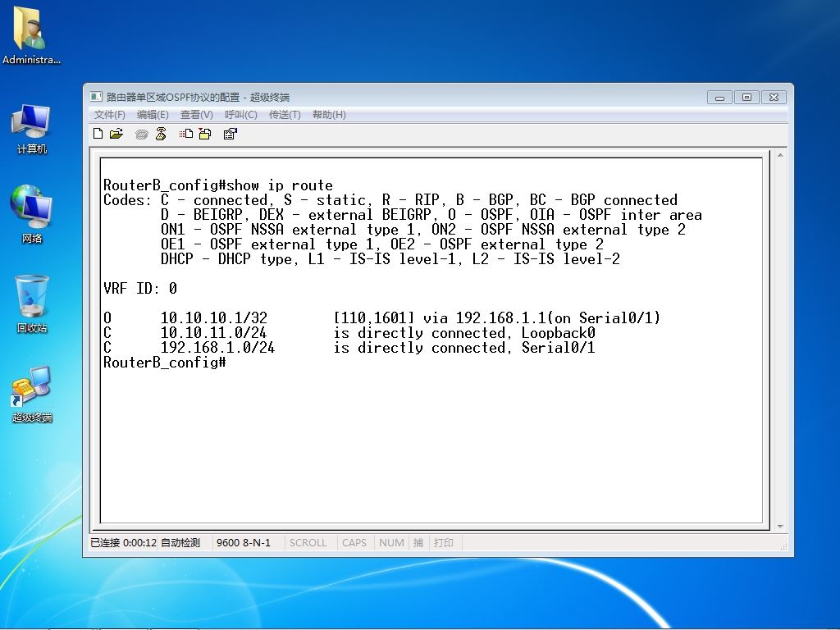Image resolution: width=840 pixels, height=630 pixels.
Task: Maximize the HyperTerminal window
Action: click(746, 97)
